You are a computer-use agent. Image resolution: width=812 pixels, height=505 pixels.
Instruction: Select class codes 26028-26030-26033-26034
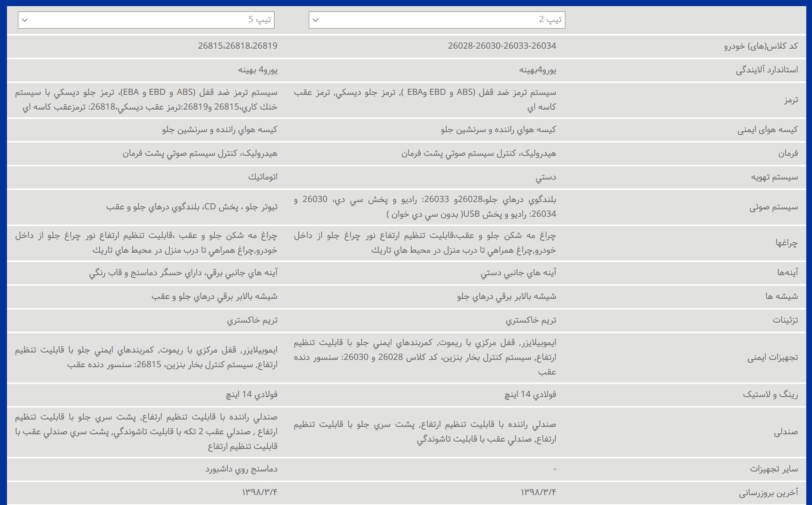(x=502, y=46)
